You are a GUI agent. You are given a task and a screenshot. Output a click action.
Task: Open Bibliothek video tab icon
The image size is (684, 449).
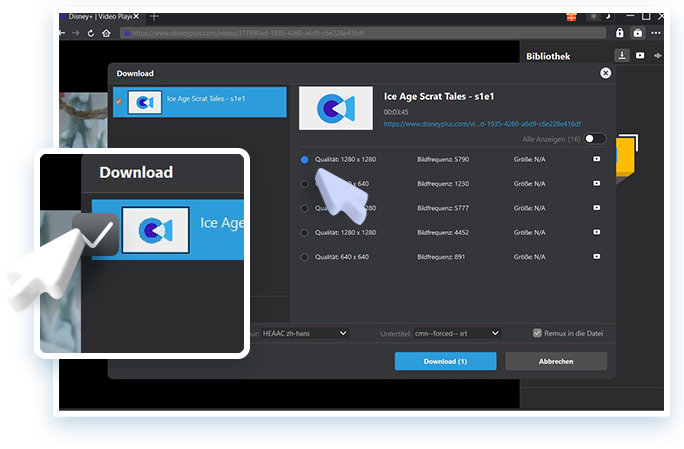pyautogui.click(x=640, y=55)
